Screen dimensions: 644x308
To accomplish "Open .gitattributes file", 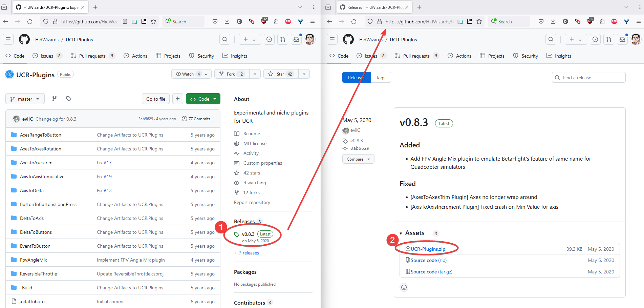I will point(33,302).
